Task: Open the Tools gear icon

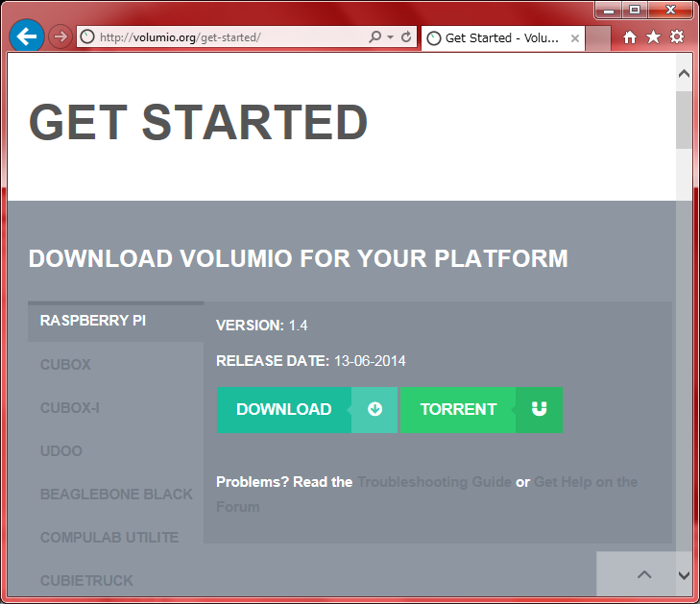Action: click(677, 36)
